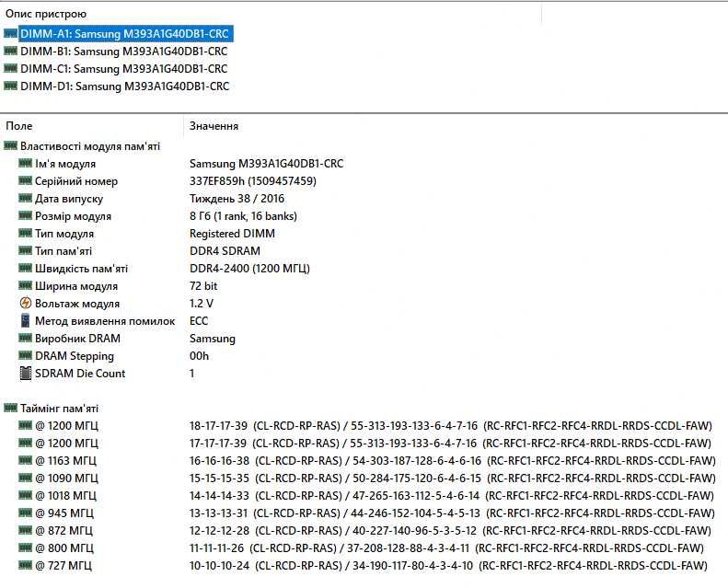Select value '00h' of DRAM Stepping

click(199, 356)
